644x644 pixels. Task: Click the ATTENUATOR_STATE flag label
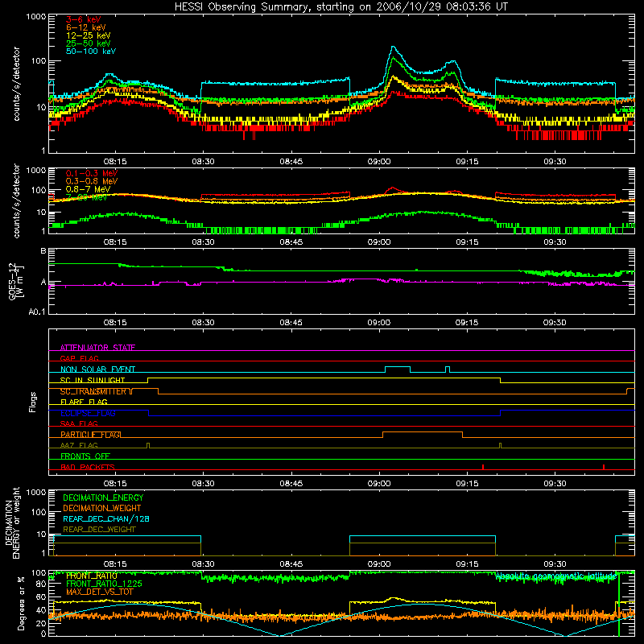97,348
